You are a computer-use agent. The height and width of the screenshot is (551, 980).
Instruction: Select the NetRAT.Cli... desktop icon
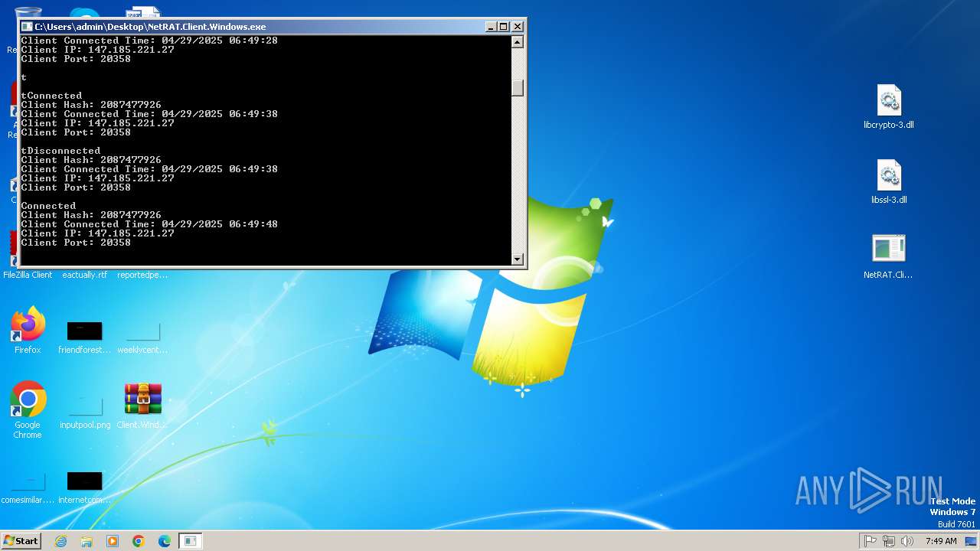tap(888, 257)
